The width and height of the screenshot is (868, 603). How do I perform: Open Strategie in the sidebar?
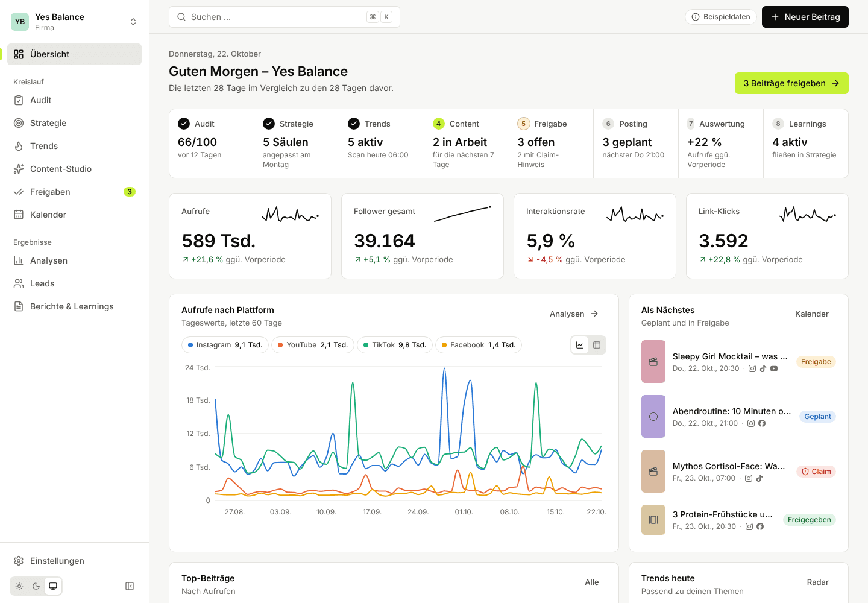click(x=74, y=123)
